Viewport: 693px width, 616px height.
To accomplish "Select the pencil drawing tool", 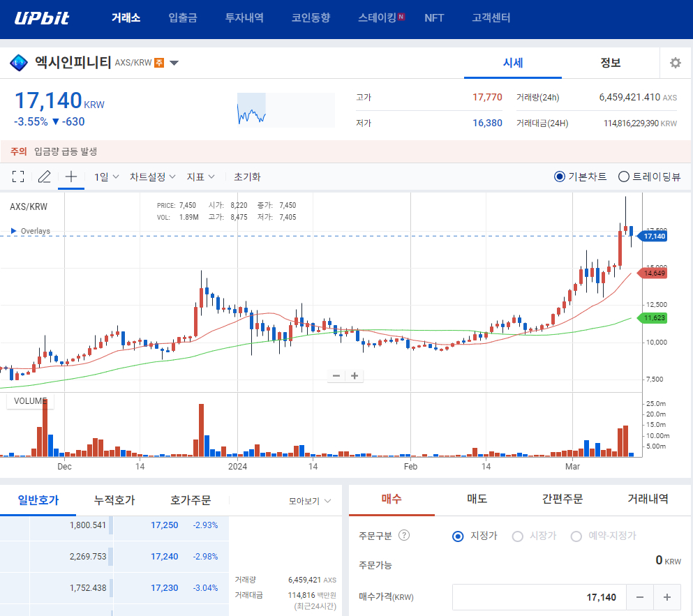I will [x=44, y=176].
